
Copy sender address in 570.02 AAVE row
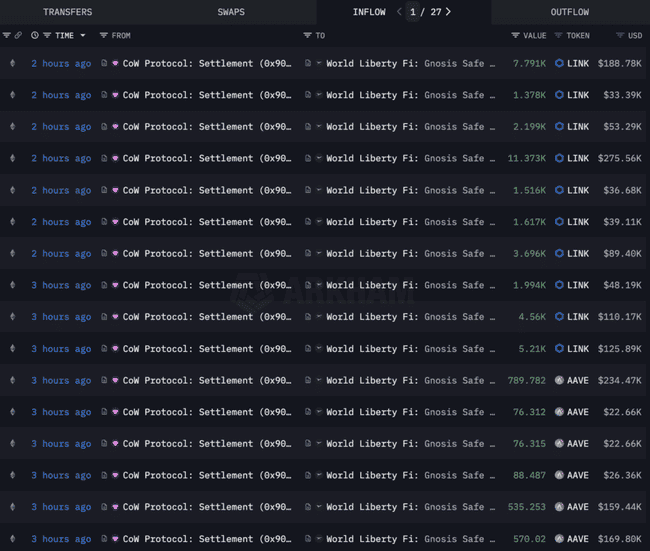[104, 538]
